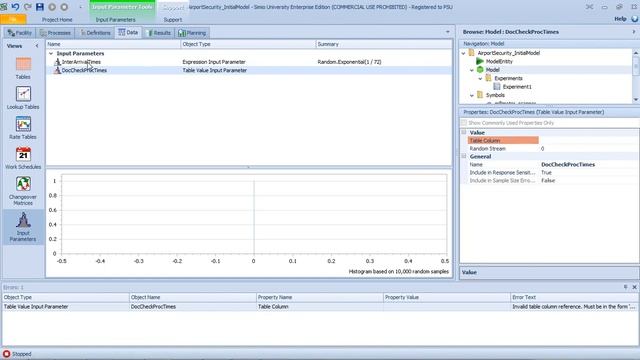Switch to the Planning tab

(192, 33)
